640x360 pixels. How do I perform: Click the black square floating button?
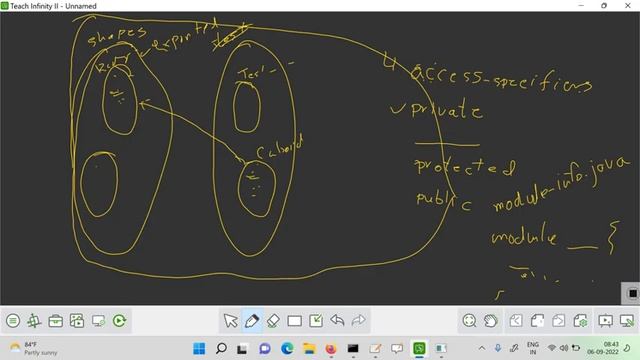[633, 293]
